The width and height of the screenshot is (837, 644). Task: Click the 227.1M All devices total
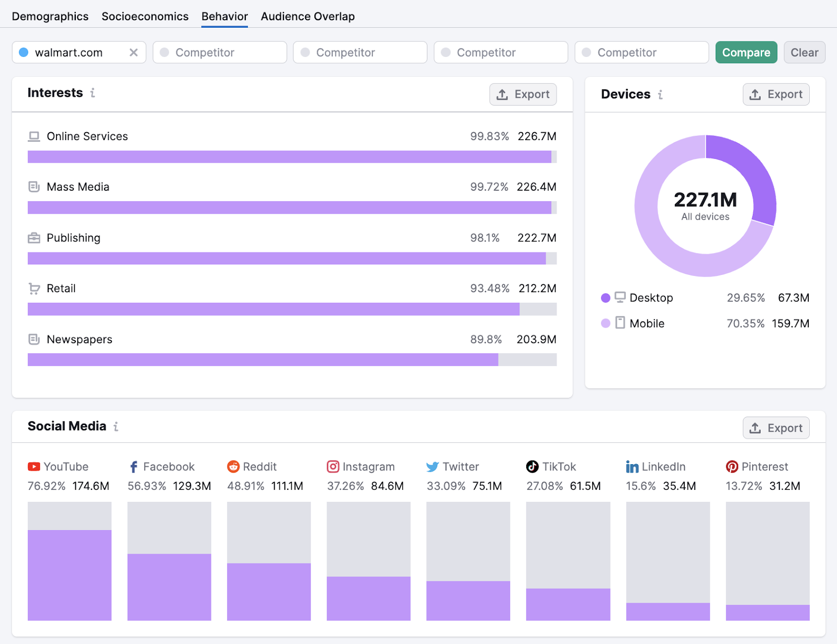pos(705,205)
